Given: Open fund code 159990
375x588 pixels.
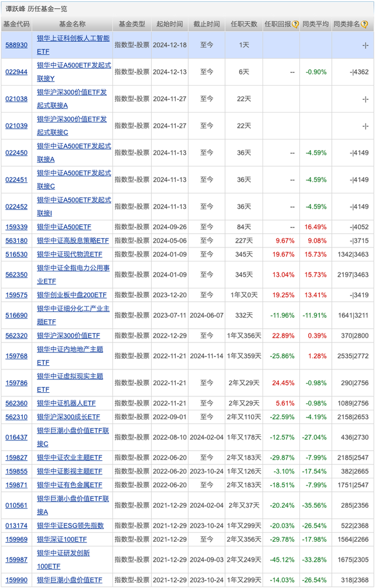Looking at the screenshot, I should [x=16, y=580].
